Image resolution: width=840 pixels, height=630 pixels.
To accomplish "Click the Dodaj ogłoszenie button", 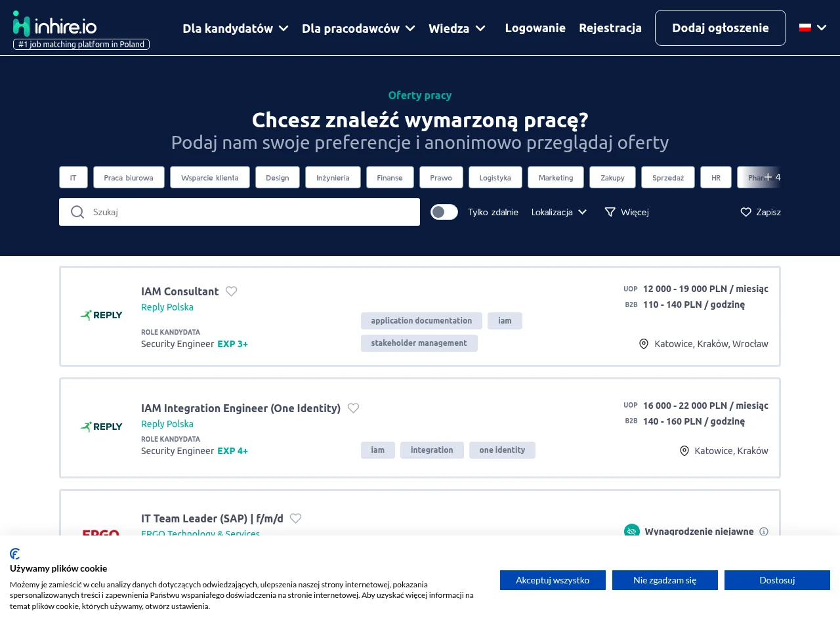I will (721, 28).
